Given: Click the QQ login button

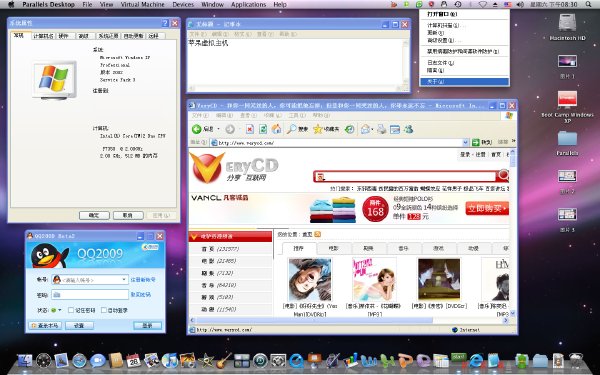Looking at the screenshot, I should coord(147,325).
